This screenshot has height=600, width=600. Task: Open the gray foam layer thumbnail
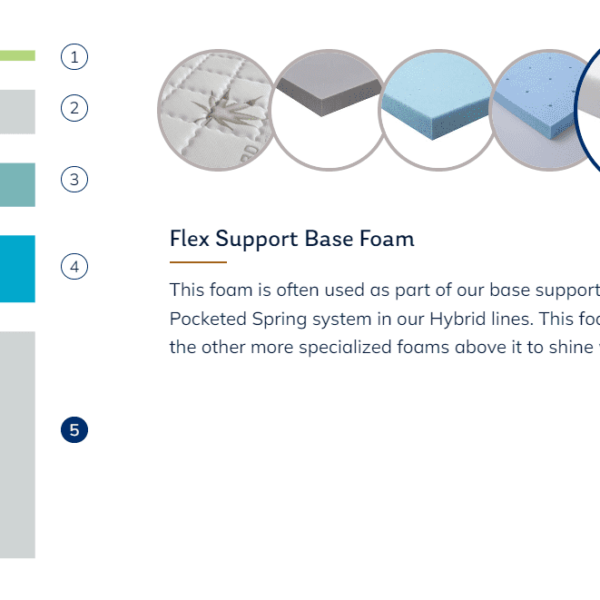coord(328,110)
